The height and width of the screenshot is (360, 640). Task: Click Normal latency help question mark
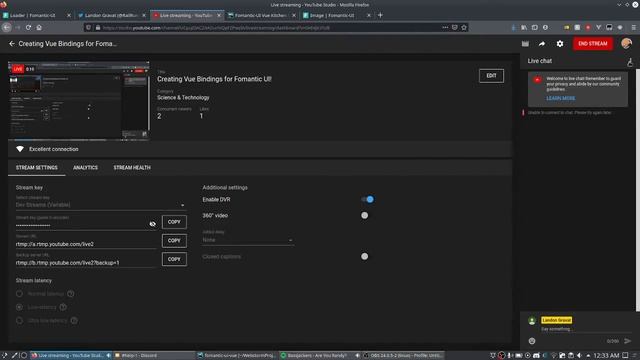[71, 294]
